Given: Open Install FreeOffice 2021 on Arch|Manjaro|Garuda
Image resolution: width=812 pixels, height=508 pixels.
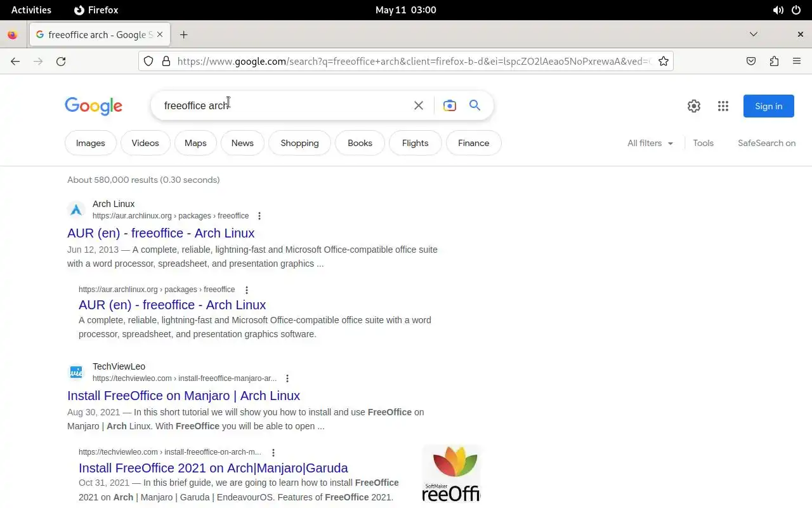Looking at the screenshot, I should (x=213, y=468).
